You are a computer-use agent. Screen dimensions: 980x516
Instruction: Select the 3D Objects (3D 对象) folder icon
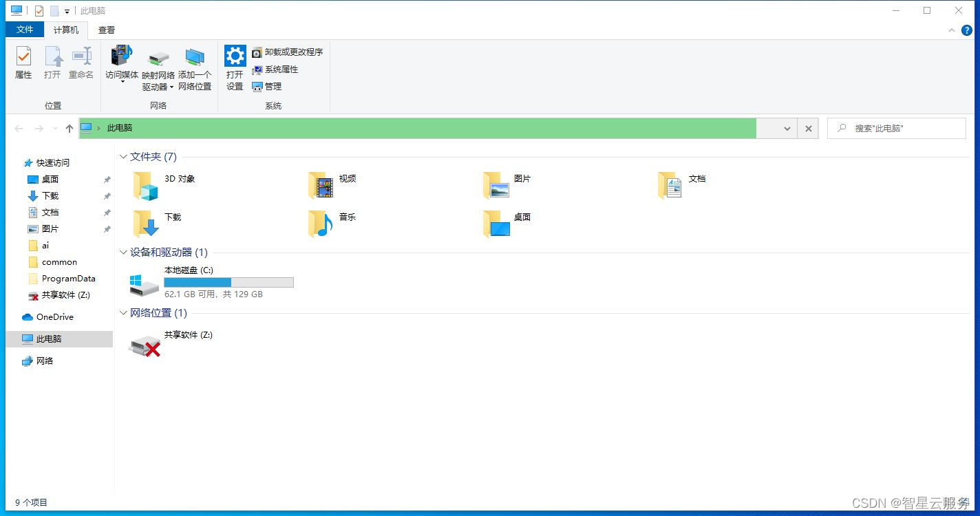145,186
